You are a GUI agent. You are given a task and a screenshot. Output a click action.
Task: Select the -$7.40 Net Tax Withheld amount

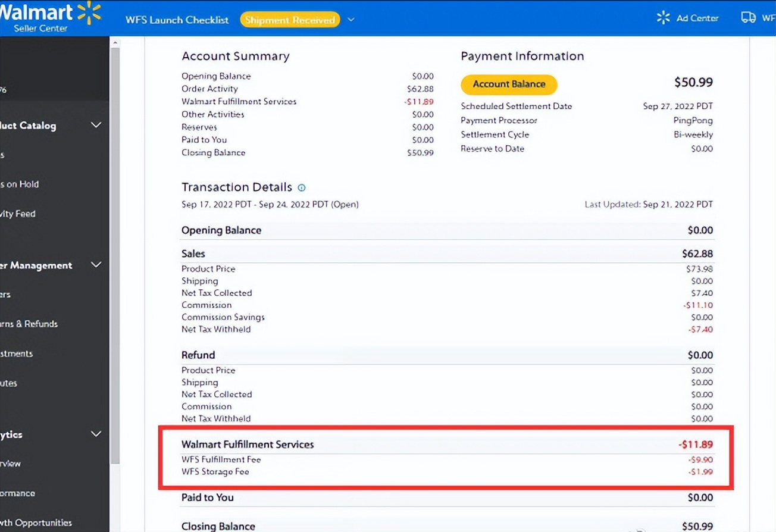coord(700,329)
